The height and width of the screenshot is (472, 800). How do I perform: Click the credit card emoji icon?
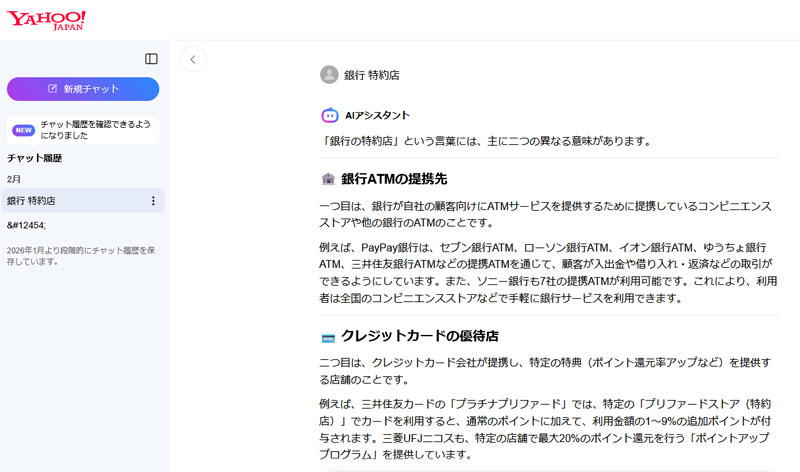pyautogui.click(x=328, y=337)
